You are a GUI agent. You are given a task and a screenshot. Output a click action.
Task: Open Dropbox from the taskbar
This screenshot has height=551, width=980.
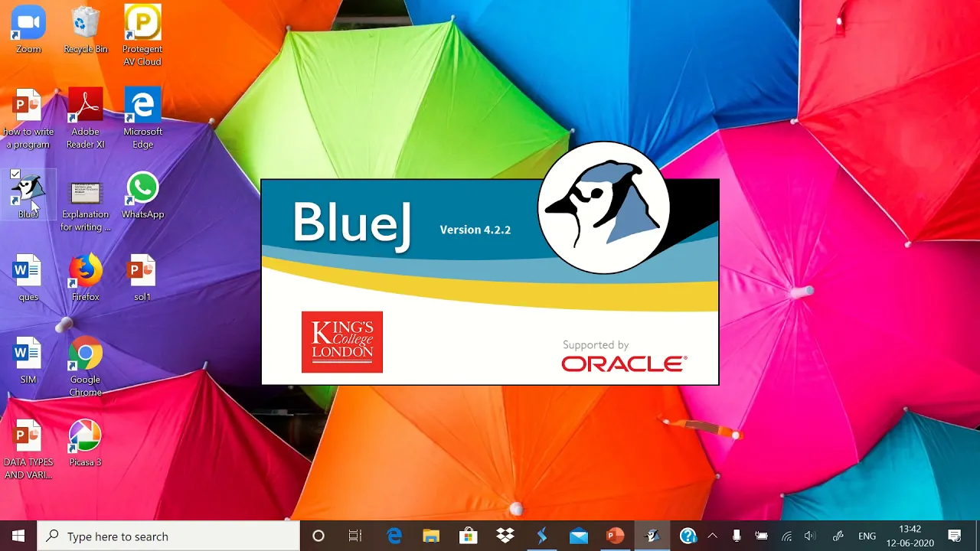click(505, 536)
